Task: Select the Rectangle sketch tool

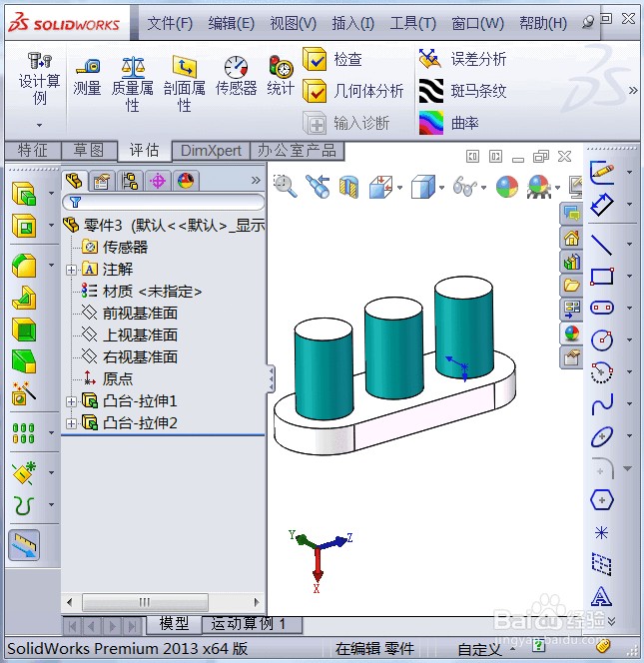Action: tap(602, 277)
